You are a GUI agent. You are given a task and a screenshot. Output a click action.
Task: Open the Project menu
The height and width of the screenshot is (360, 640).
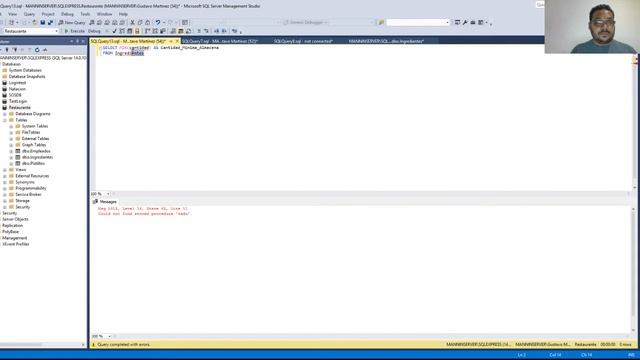point(48,14)
